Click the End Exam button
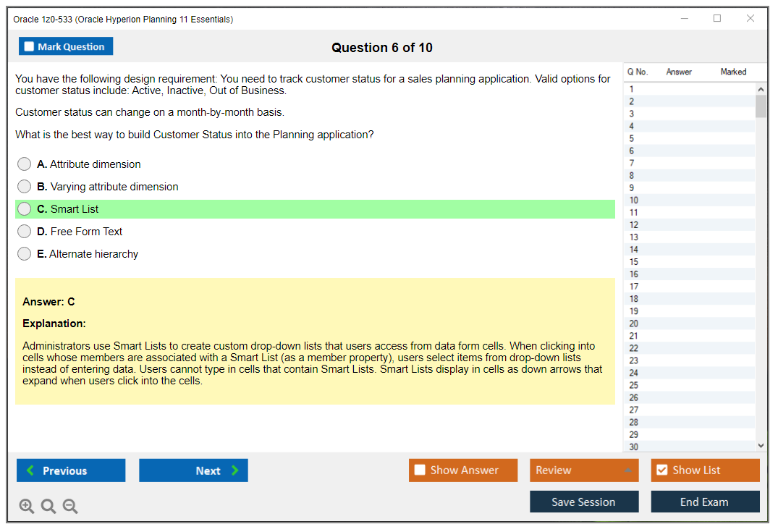The image size is (778, 532). click(705, 502)
